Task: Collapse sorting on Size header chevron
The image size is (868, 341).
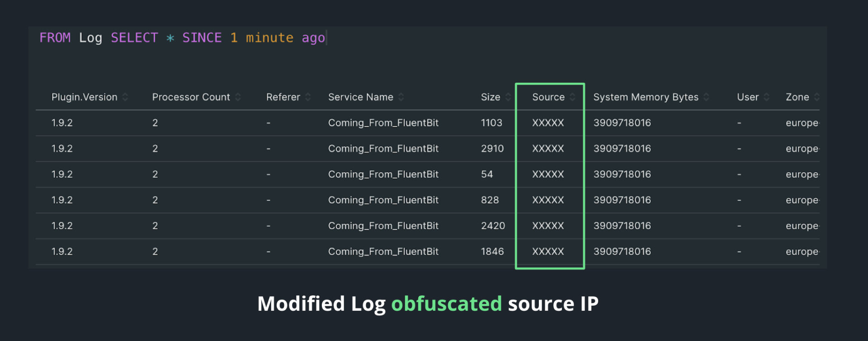Action: tap(509, 97)
